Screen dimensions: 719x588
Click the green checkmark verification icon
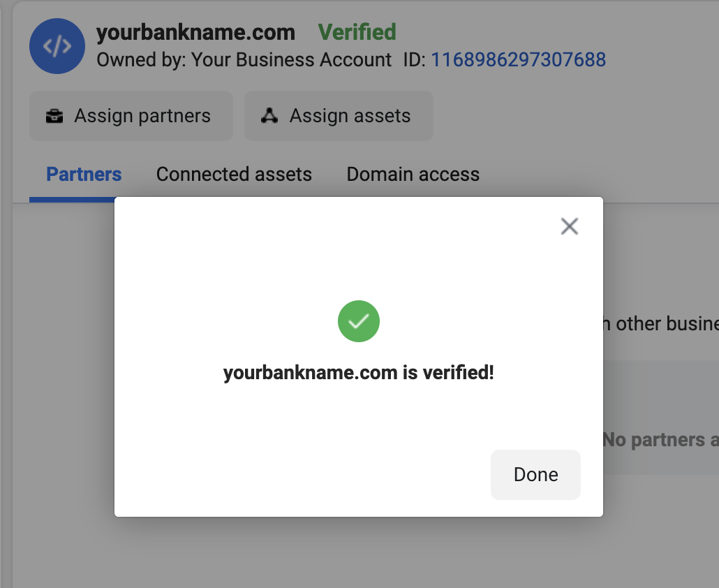(358, 321)
